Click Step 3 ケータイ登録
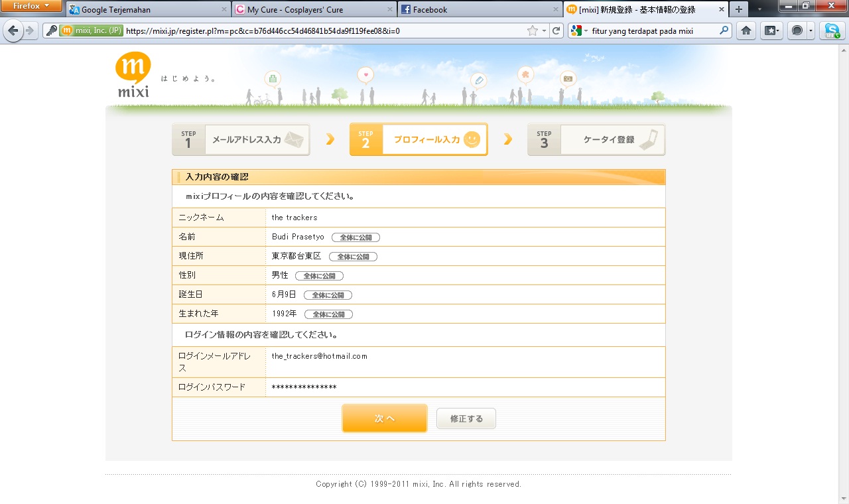 coord(596,140)
